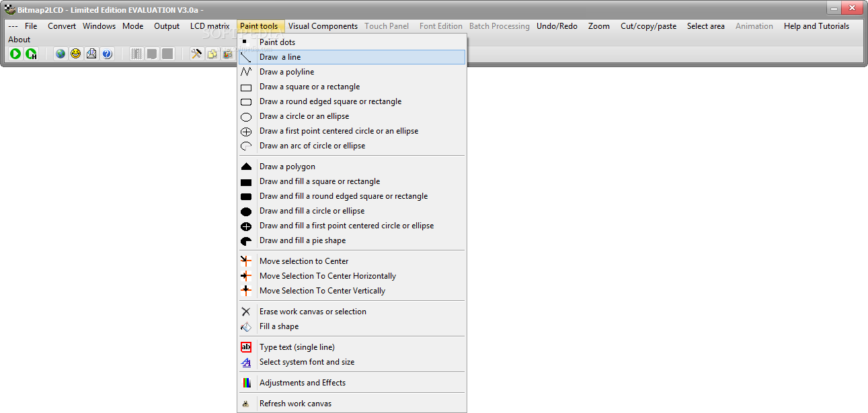Image resolution: width=868 pixels, height=413 pixels.
Task: Click Refresh work canvas
Action: click(x=352, y=404)
